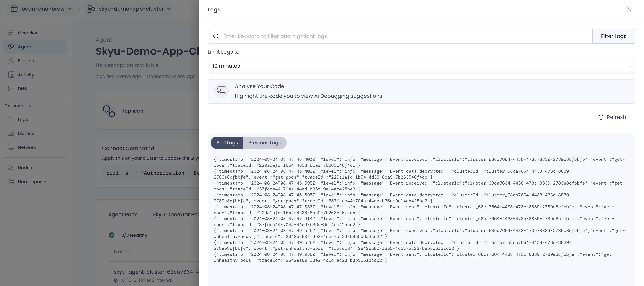
Task: Open DNS in the sidebar
Action: [x=35, y=89]
